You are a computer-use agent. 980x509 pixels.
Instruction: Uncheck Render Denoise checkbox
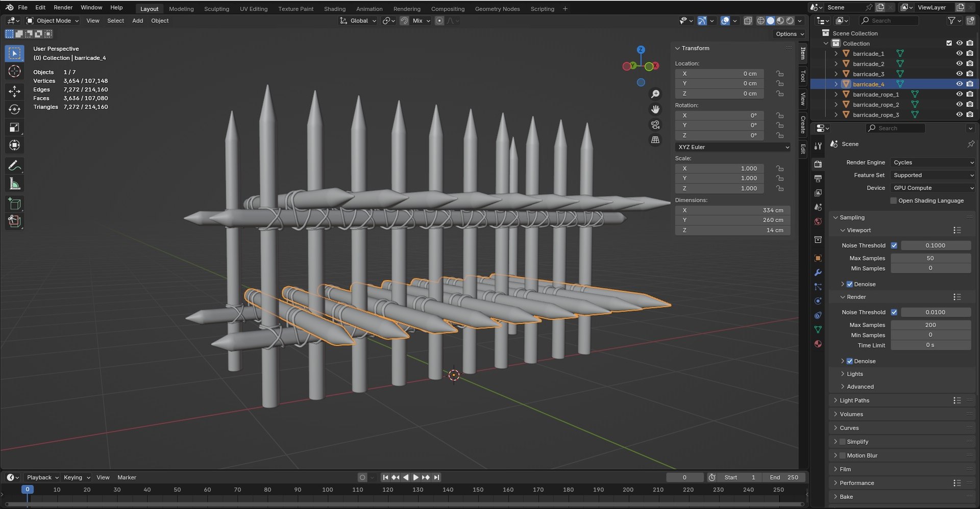click(849, 361)
